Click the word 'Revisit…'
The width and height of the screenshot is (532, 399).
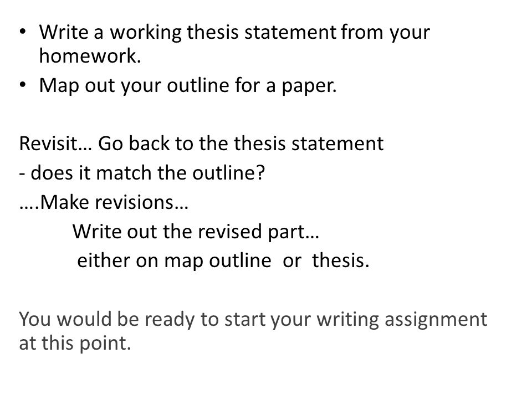coord(55,143)
